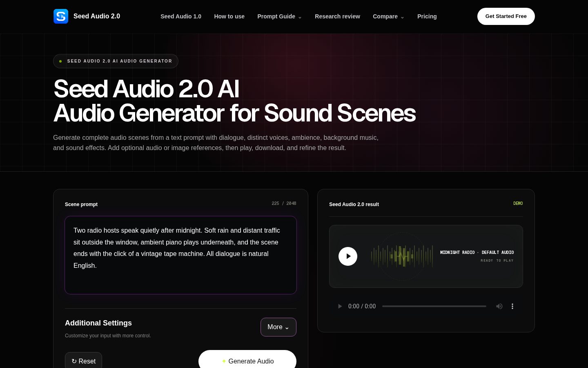Open the audio player more options menu
588x368 pixels.
point(512,306)
